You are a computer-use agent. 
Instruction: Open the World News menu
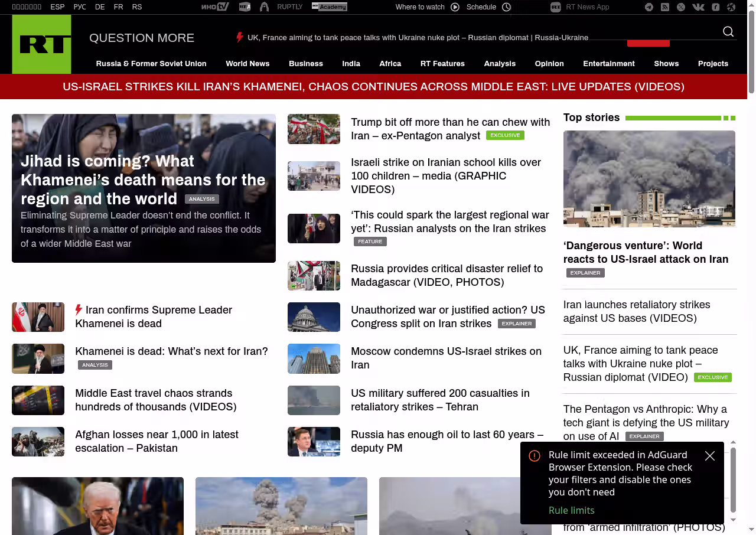pyautogui.click(x=247, y=64)
